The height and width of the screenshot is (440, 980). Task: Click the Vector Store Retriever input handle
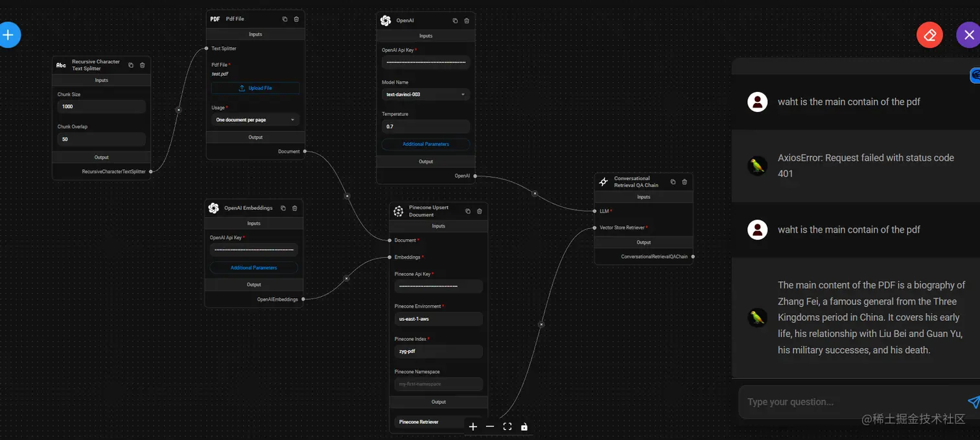point(594,227)
